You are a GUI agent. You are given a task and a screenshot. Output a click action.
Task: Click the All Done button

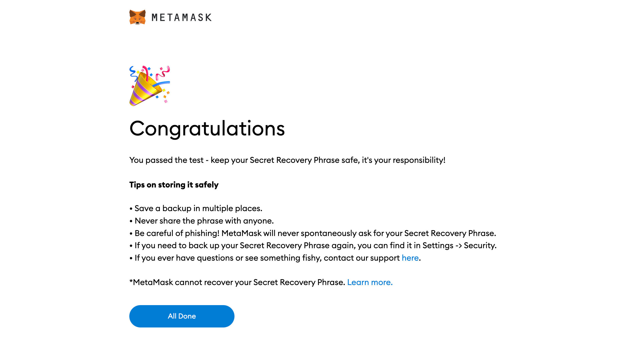(182, 316)
